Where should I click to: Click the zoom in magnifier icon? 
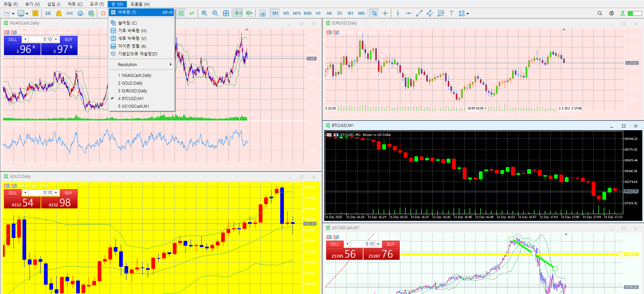click(x=204, y=13)
